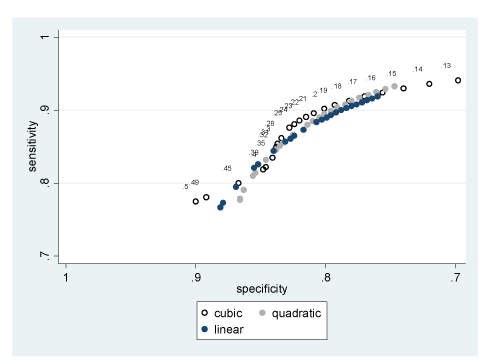Click the data label .15

392,74
